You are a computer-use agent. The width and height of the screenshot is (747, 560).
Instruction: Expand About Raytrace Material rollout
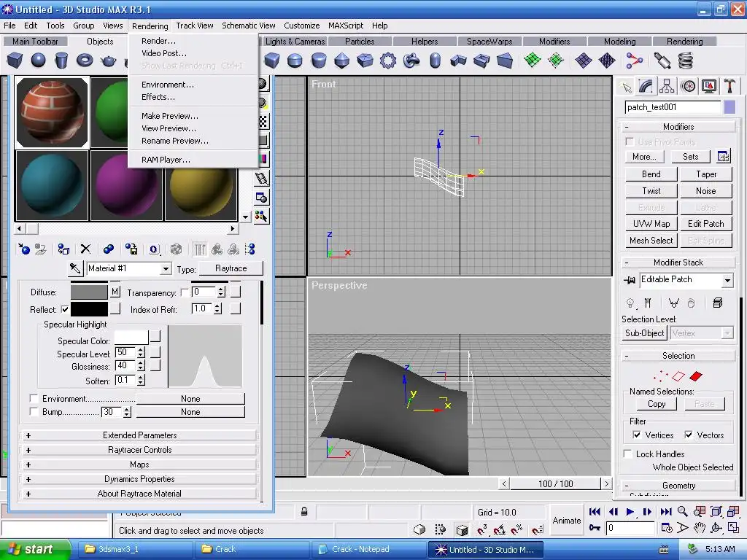(139, 494)
